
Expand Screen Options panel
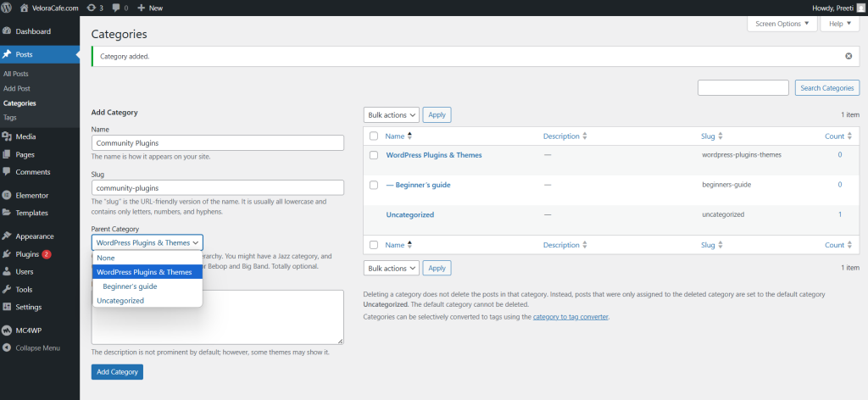click(782, 24)
